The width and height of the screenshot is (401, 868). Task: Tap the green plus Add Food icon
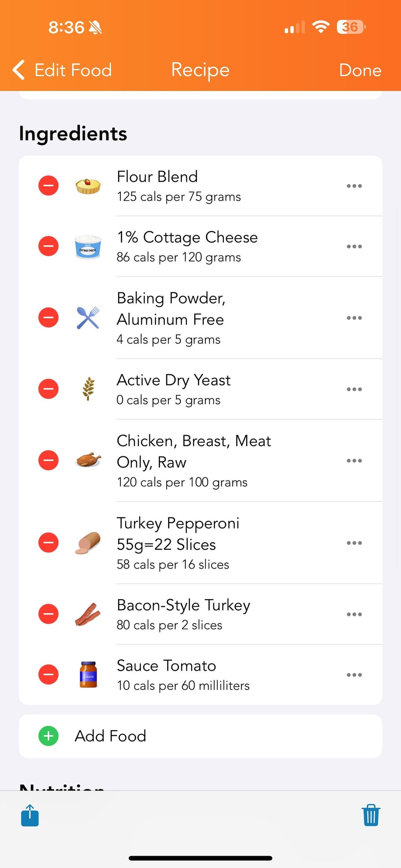(49, 736)
